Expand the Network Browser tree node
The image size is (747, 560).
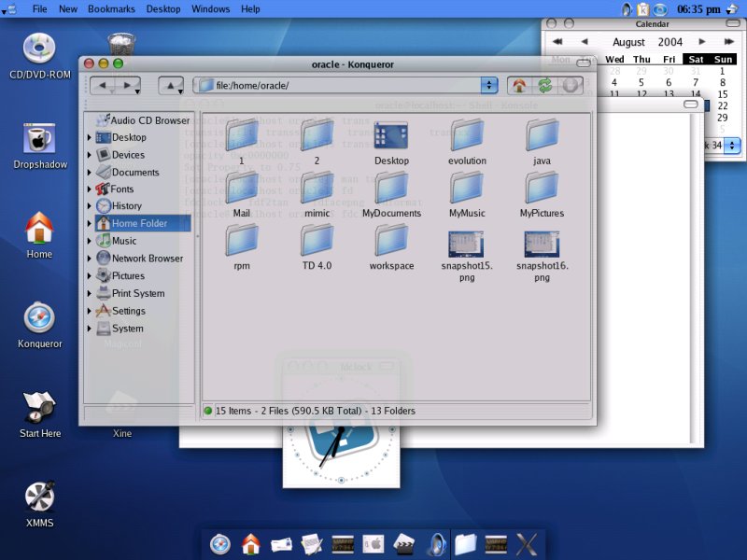coord(89,259)
